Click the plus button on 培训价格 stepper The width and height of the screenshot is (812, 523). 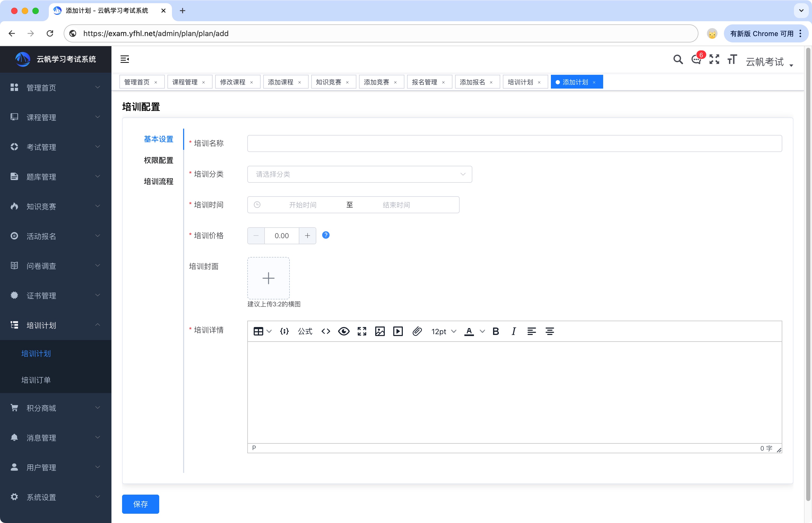307,236
